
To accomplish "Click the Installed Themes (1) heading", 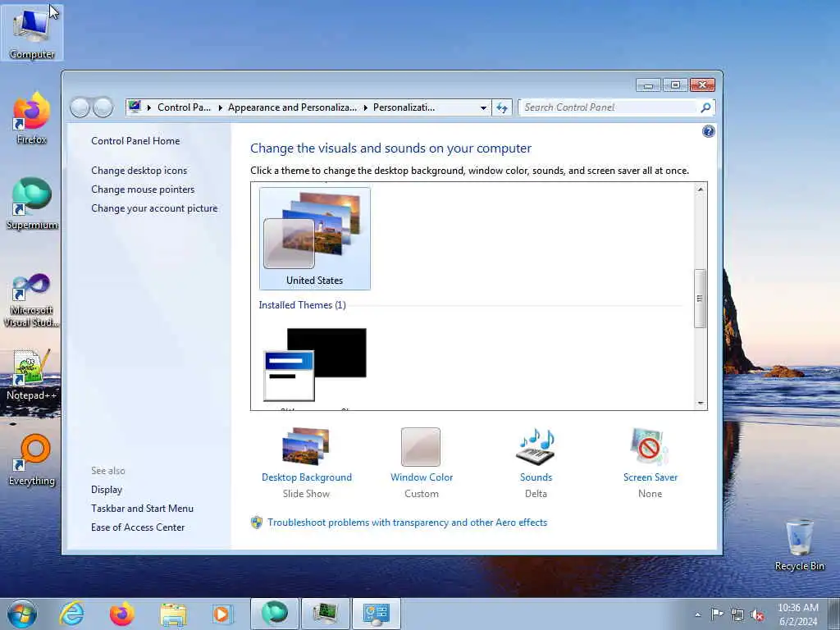I will click(302, 305).
